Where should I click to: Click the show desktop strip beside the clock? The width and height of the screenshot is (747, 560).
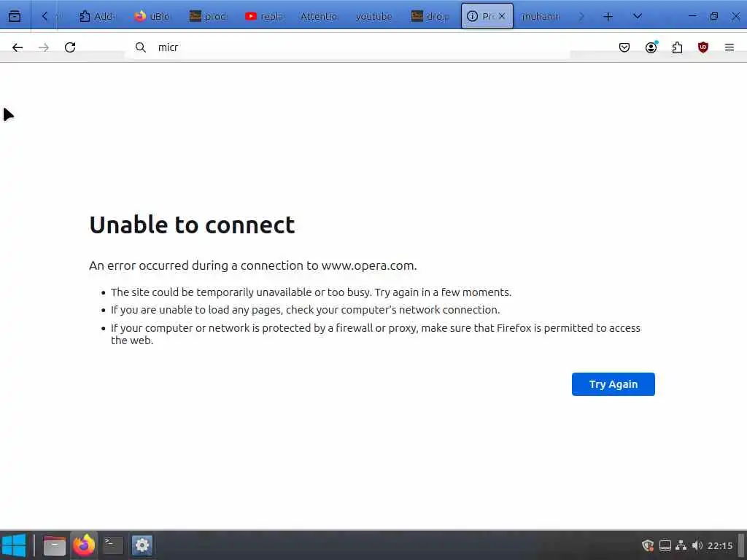pyautogui.click(x=742, y=545)
